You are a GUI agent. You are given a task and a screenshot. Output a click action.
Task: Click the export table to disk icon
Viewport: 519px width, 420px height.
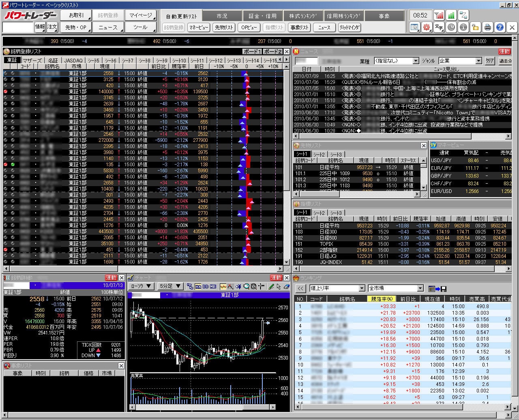click(438, 289)
